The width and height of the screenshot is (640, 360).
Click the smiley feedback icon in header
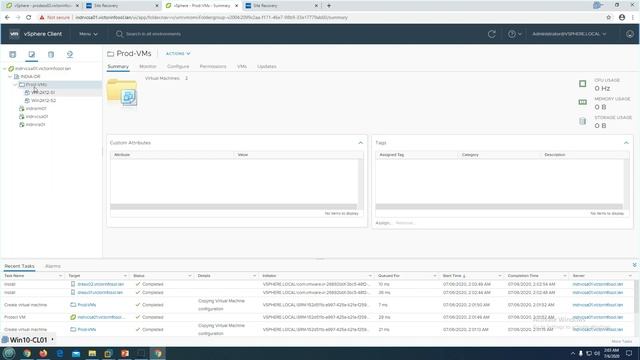click(x=630, y=34)
